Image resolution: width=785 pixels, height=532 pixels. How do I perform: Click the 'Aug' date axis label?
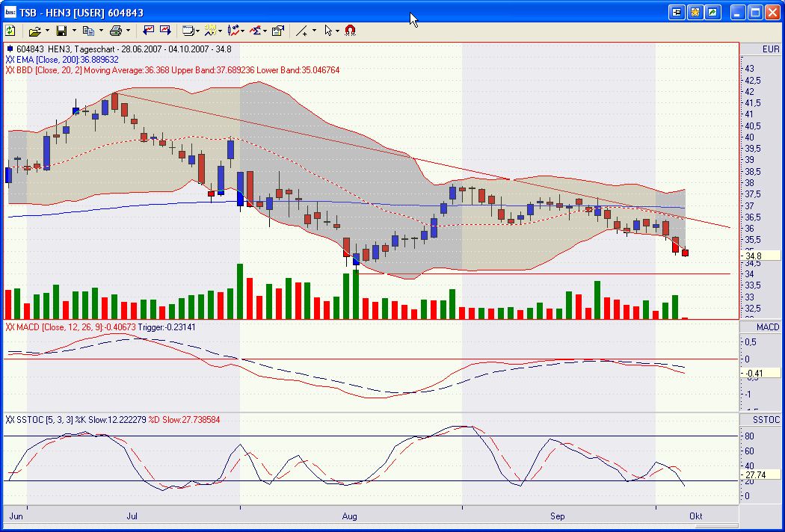349,516
